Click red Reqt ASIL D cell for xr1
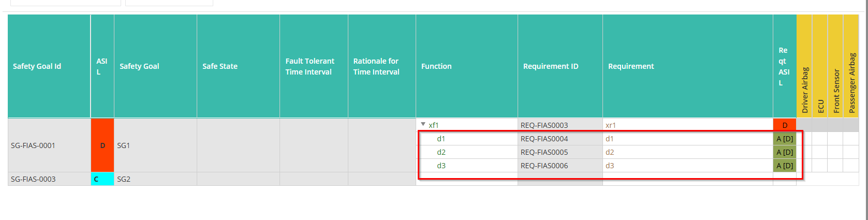 785,125
